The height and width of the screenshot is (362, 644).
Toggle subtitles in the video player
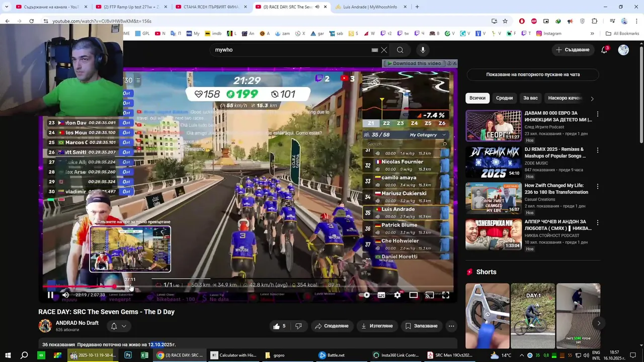[x=381, y=295]
